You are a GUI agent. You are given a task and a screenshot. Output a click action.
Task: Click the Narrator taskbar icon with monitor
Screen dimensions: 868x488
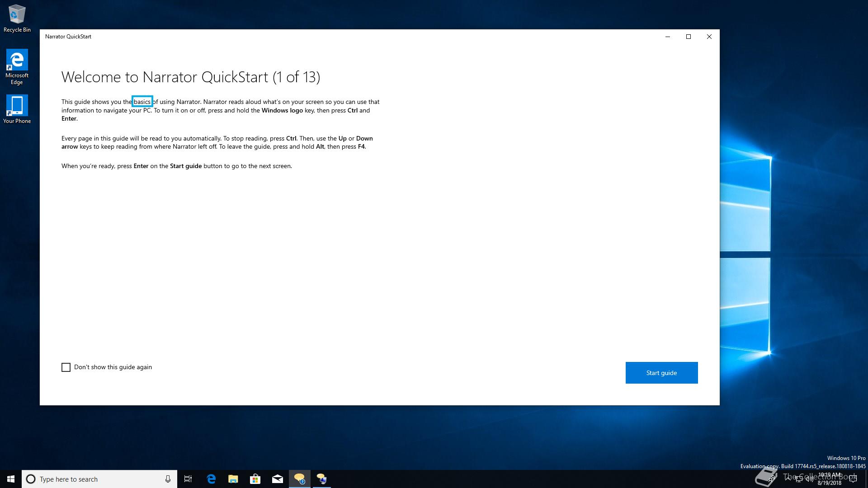tap(322, 479)
